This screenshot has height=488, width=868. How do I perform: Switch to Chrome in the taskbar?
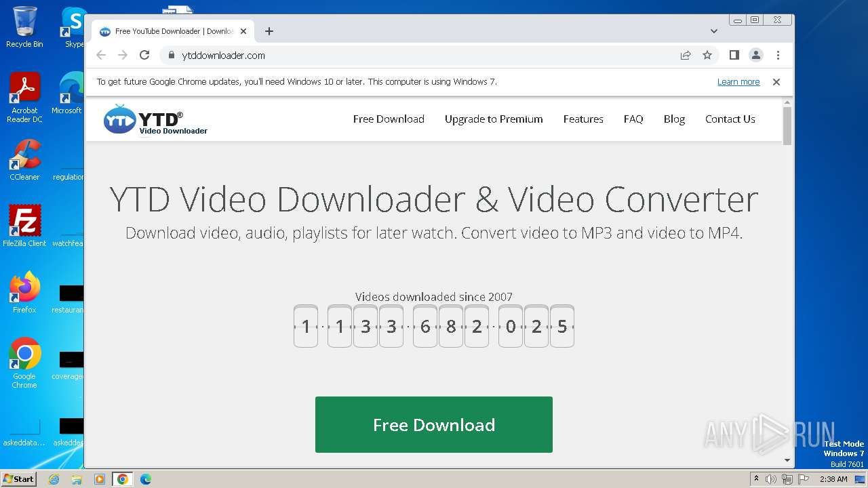(123, 479)
